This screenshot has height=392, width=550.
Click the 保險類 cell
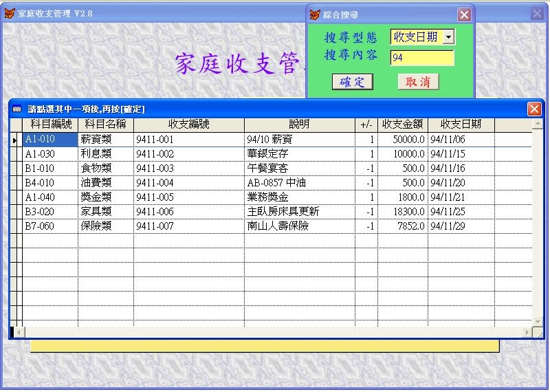[106, 226]
